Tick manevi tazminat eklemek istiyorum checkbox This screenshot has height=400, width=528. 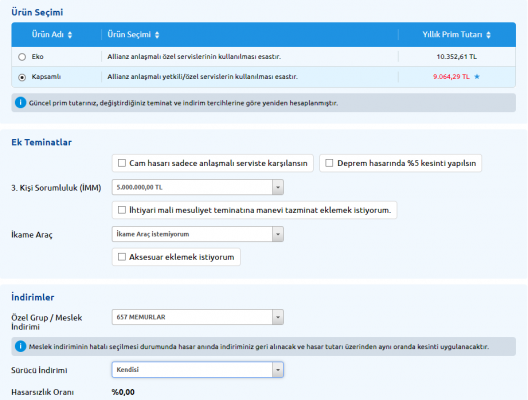coord(122,210)
